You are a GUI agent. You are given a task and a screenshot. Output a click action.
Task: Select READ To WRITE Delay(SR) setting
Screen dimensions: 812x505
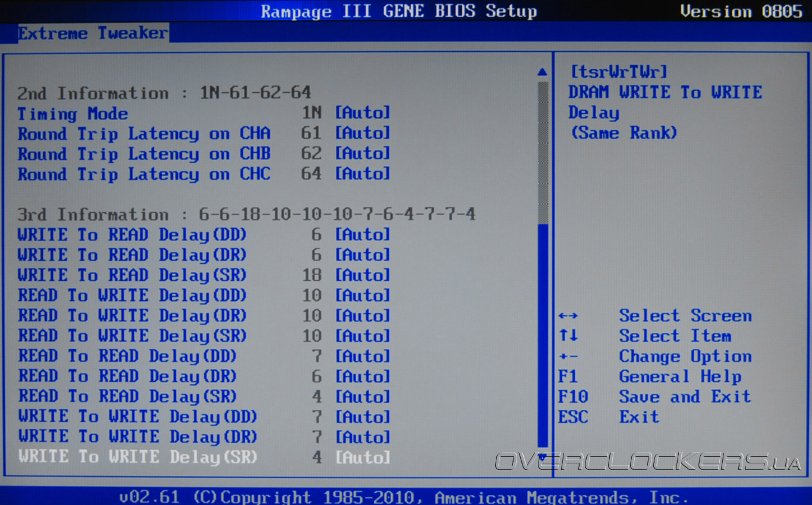tap(204, 335)
